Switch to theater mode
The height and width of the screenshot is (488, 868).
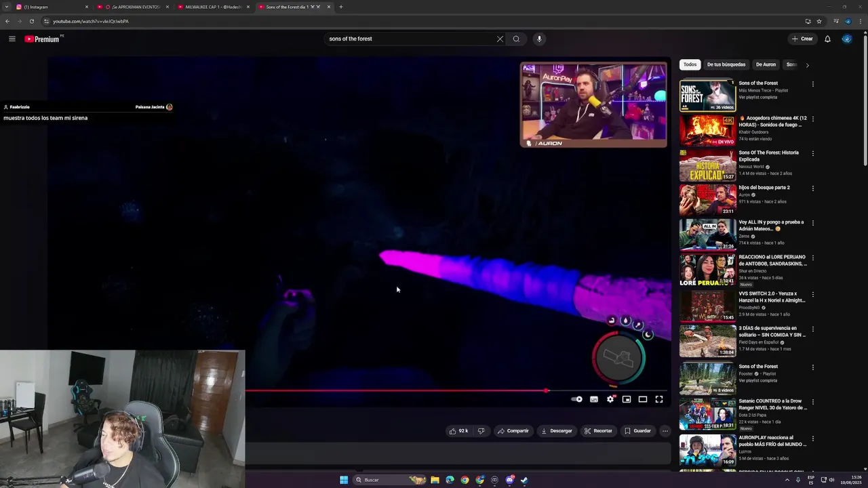[x=643, y=399]
